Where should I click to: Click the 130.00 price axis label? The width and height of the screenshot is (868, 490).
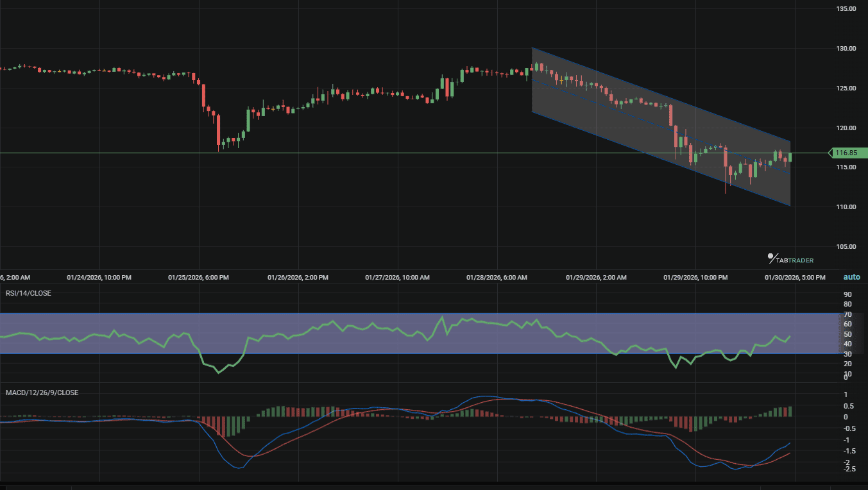(846, 48)
